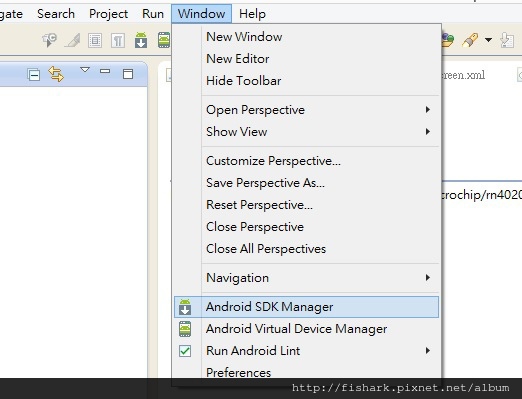Open the Help menu

(x=252, y=14)
